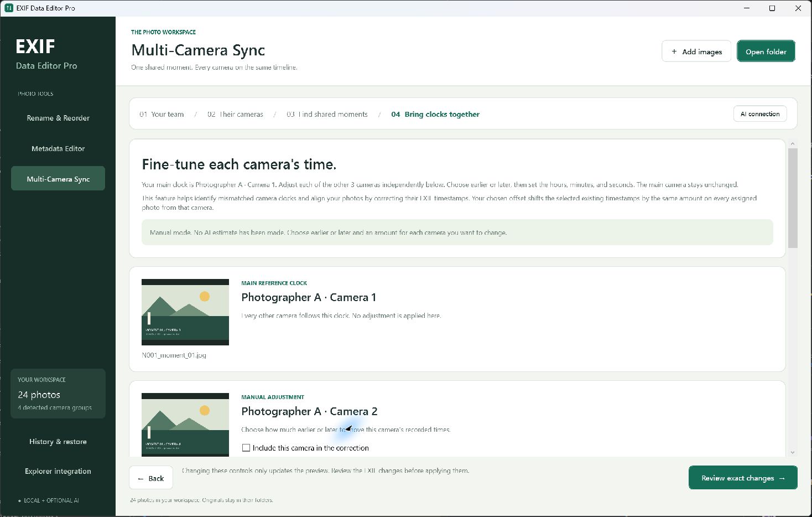812x517 pixels.
Task: Click the 'MAIN REFERENCE CLOCK' label
Action: [274, 283]
